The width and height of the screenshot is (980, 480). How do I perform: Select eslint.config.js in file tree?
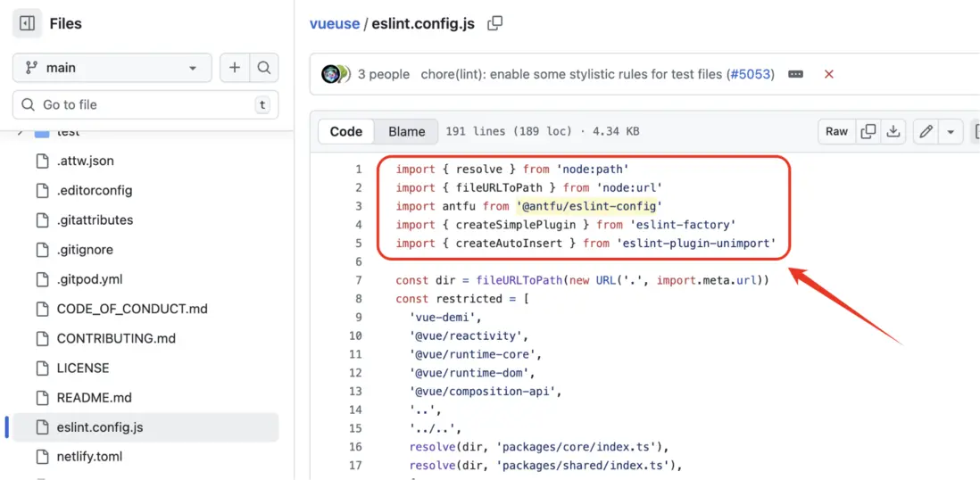[x=145, y=427]
